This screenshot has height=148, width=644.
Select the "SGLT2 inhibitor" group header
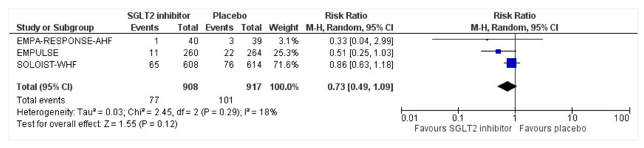159,16
